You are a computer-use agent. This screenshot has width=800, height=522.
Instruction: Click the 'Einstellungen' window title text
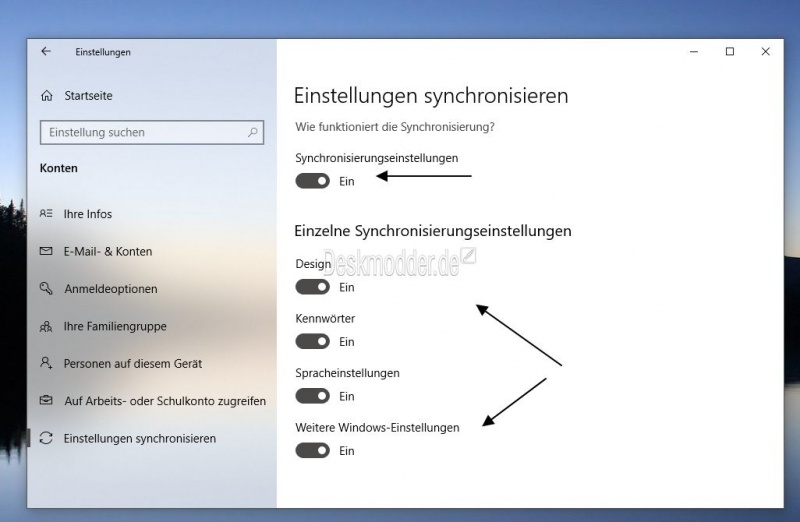click(103, 52)
